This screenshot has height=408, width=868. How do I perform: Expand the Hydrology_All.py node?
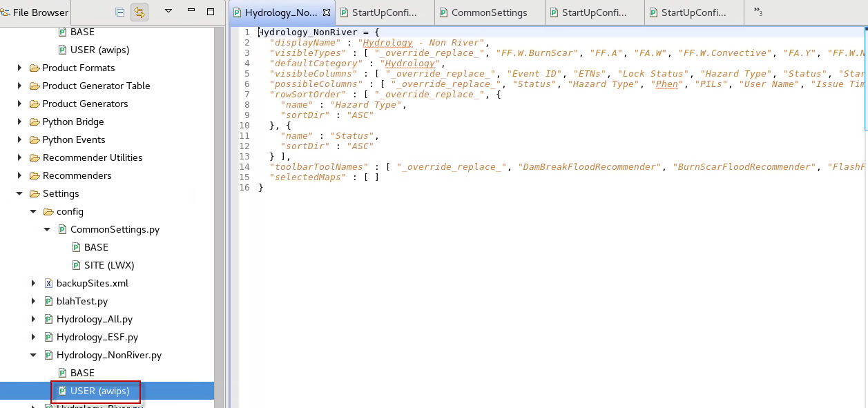tap(33, 319)
